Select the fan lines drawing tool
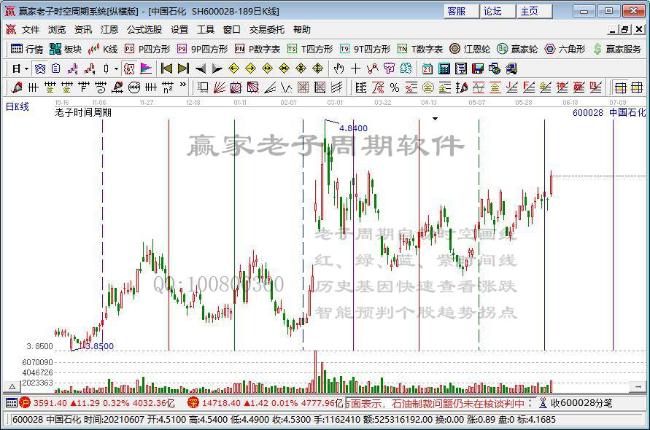The height and width of the screenshot is (430, 650). (219, 87)
